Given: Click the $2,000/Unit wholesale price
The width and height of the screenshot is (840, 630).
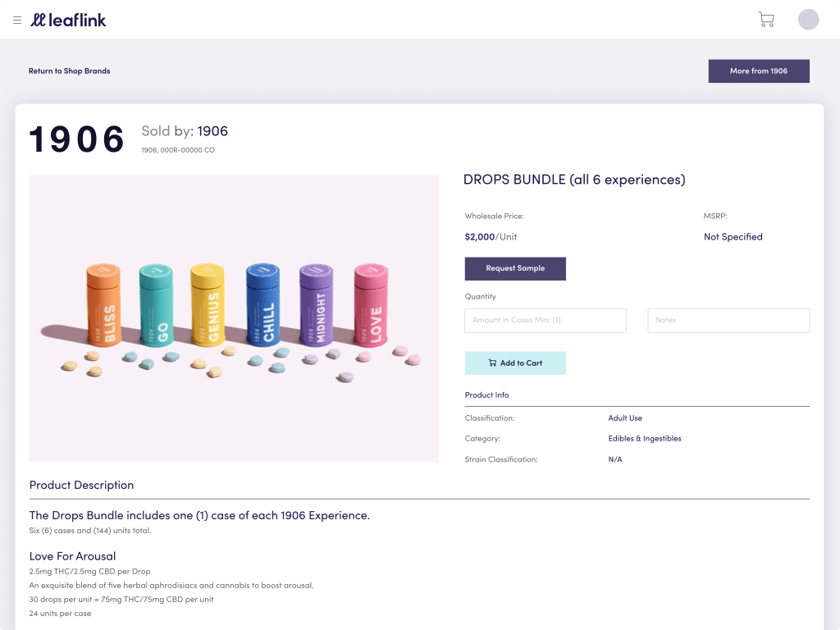Looking at the screenshot, I should pyautogui.click(x=491, y=237).
